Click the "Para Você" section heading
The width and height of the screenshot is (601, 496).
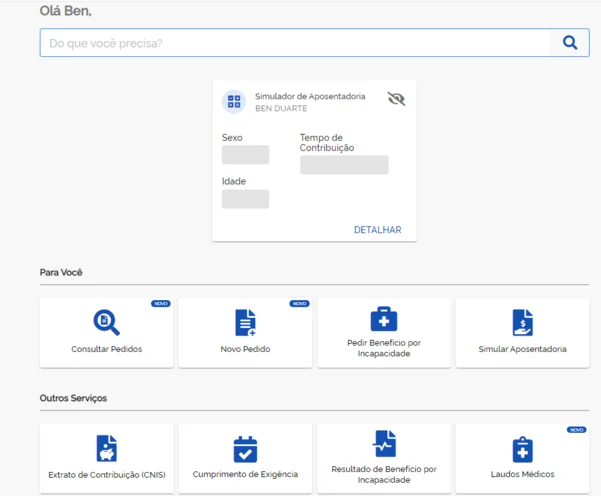click(61, 273)
